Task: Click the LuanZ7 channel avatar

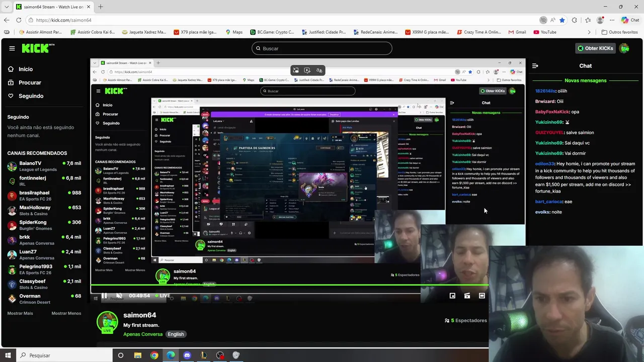Action: pos(12,254)
